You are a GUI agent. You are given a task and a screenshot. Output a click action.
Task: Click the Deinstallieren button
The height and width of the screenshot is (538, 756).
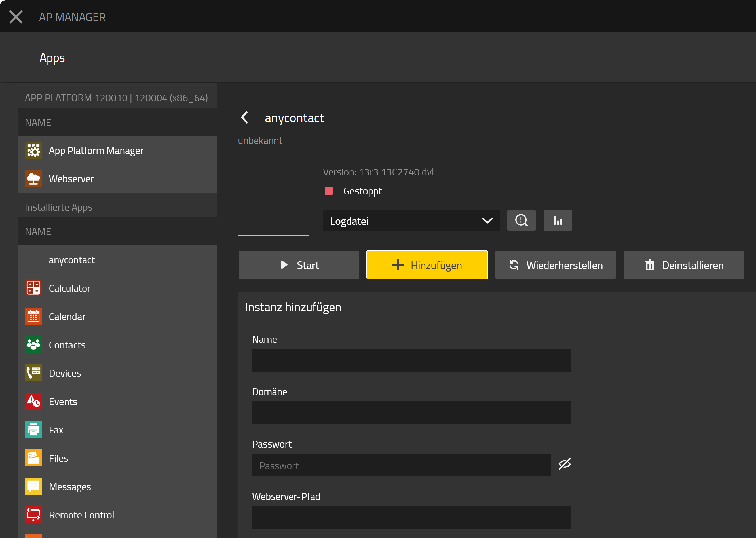(x=683, y=265)
